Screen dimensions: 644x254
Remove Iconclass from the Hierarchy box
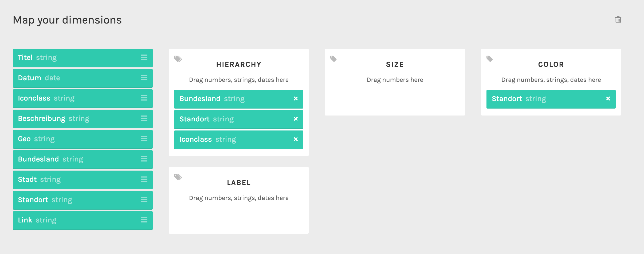click(x=296, y=139)
